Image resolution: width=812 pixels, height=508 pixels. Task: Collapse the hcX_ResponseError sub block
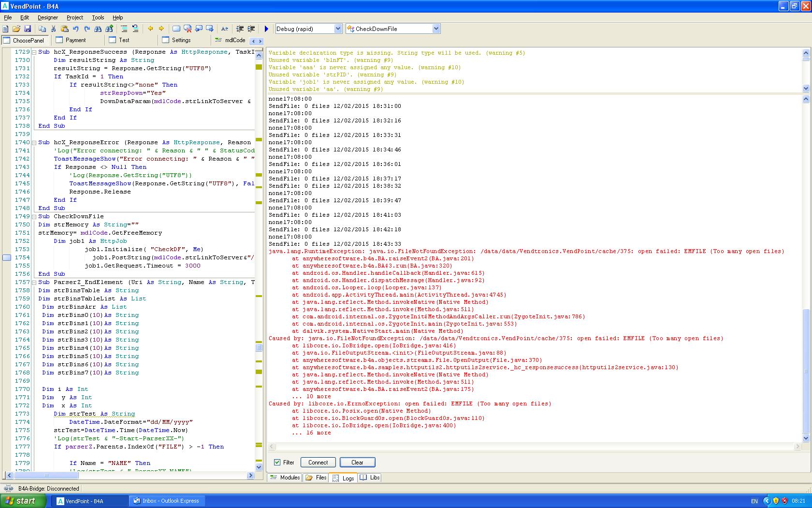tap(34, 143)
